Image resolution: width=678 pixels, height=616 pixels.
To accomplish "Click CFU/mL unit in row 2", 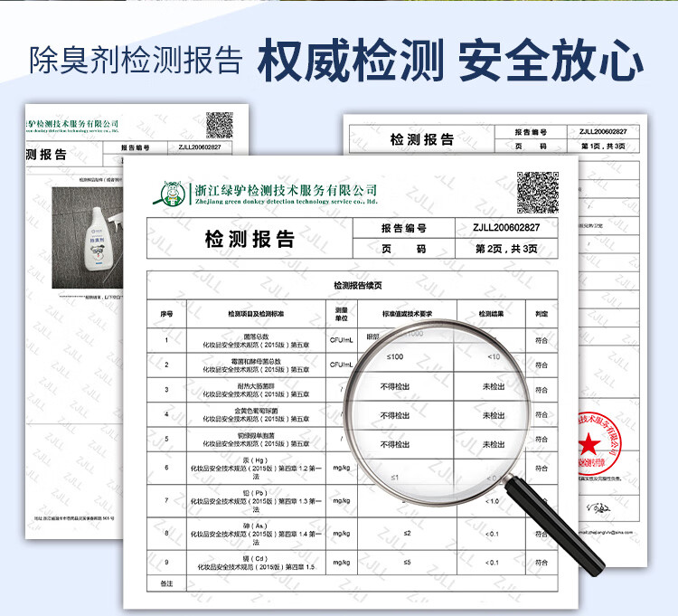I will 341,365.
